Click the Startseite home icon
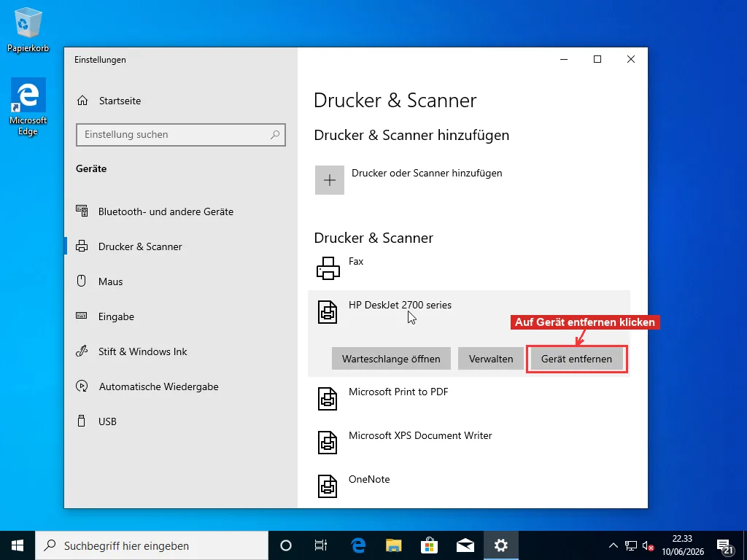This screenshot has height=560, width=747. click(82, 101)
